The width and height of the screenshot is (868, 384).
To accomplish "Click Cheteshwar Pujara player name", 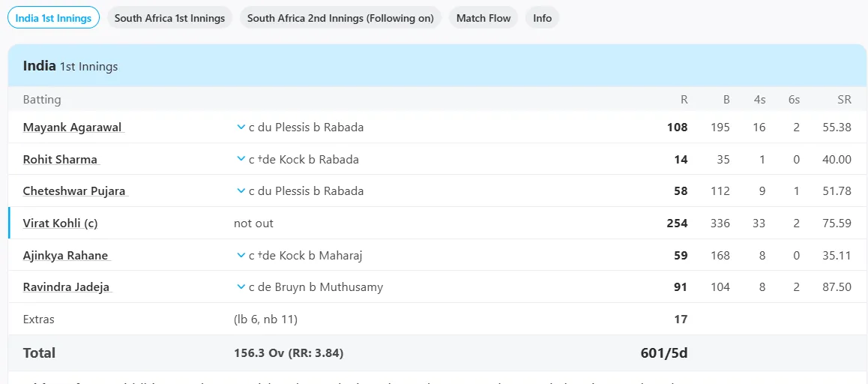I will [76, 191].
